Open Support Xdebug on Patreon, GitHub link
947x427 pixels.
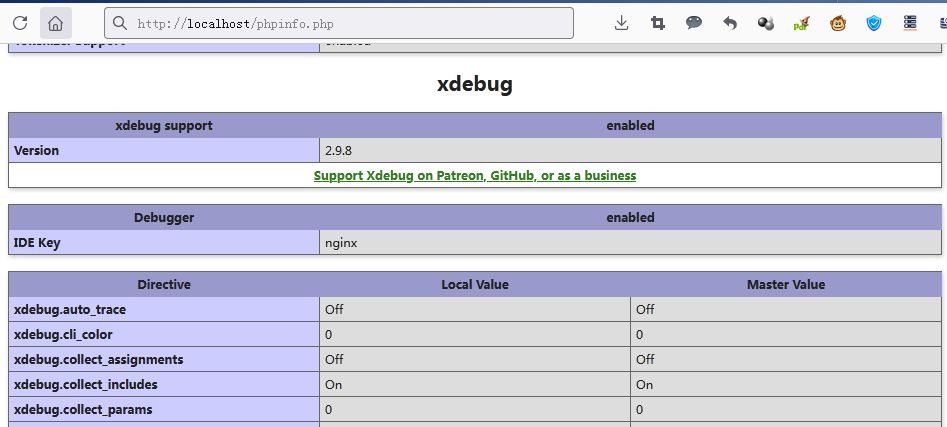click(x=475, y=176)
